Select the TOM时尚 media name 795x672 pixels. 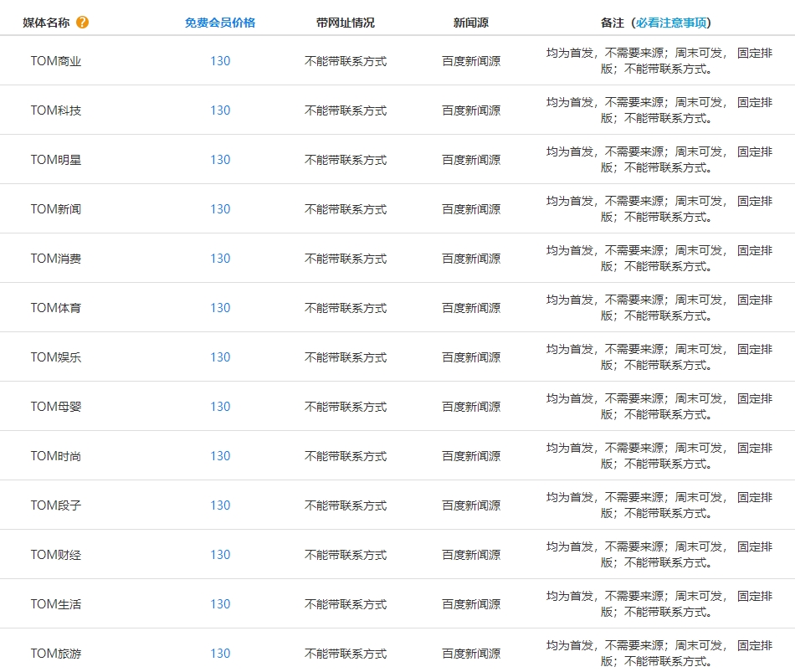(56, 456)
